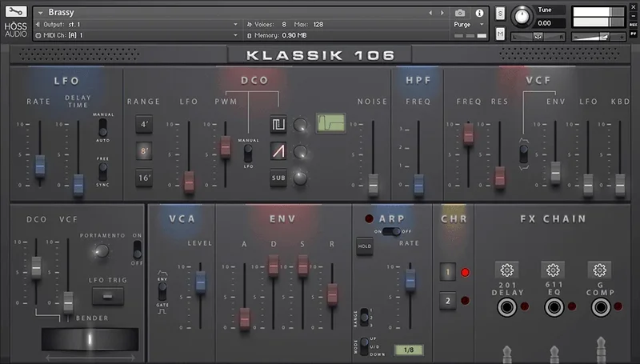Enable the SUB oscillator button
The image size is (640, 364).
coord(278,178)
